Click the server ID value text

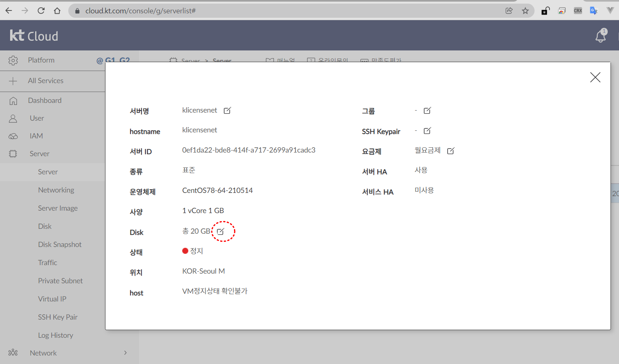point(249,150)
